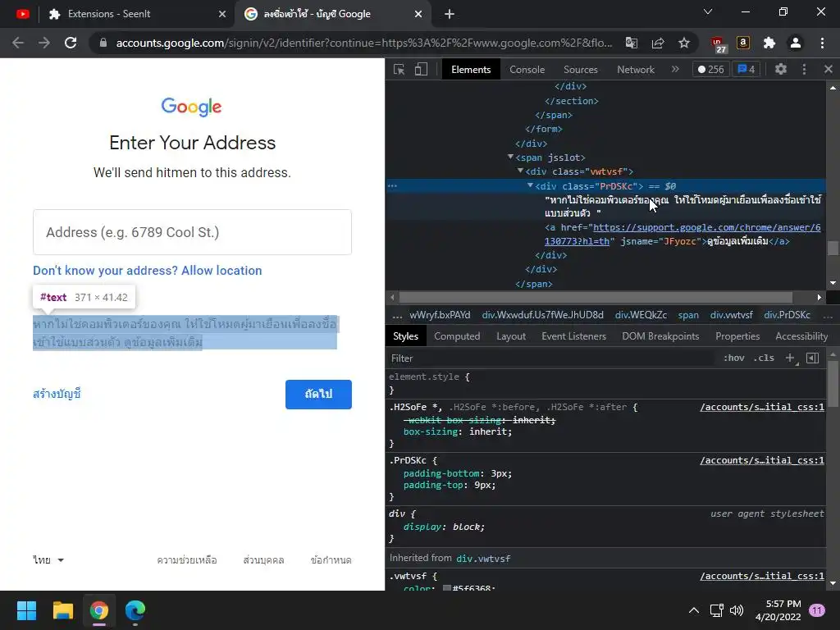This screenshot has width=840, height=630.
Task: Click the ความช่วยเหลือ footer link
Action: point(187,559)
